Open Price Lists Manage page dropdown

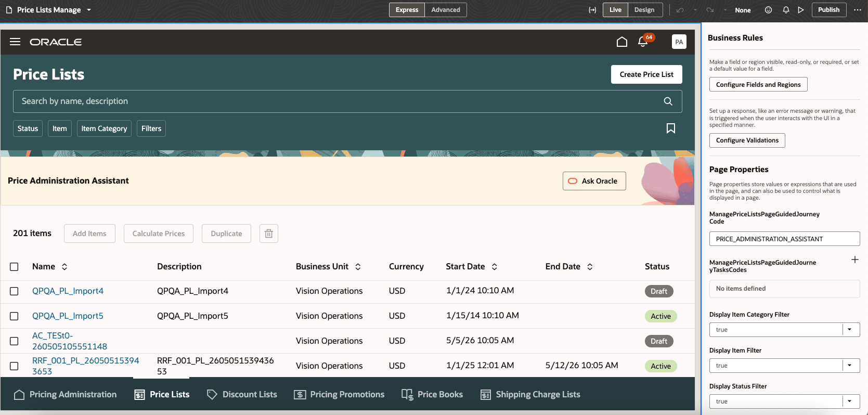pos(88,10)
